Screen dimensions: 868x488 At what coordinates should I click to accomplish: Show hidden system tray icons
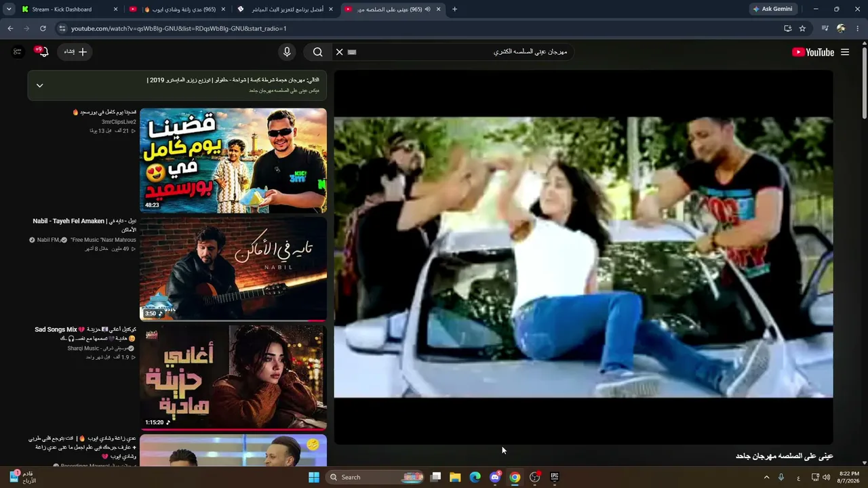[x=767, y=477]
